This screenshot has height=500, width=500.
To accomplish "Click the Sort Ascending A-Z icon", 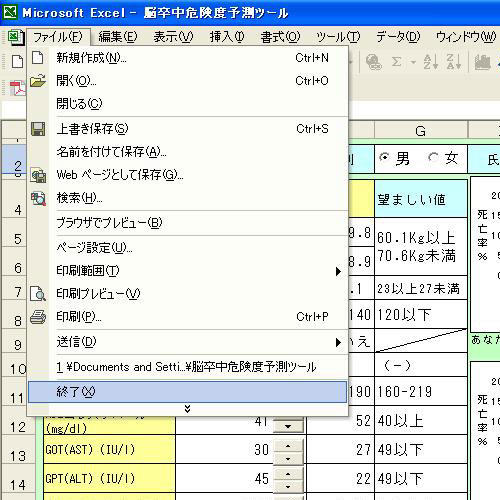I will [x=430, y=62].
